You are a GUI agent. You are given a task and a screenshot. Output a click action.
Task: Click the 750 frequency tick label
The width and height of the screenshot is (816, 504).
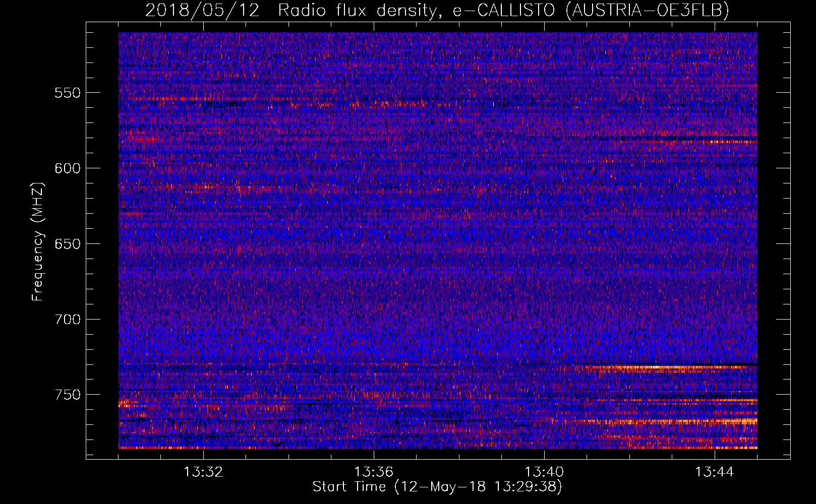click(x=68, y=395)
